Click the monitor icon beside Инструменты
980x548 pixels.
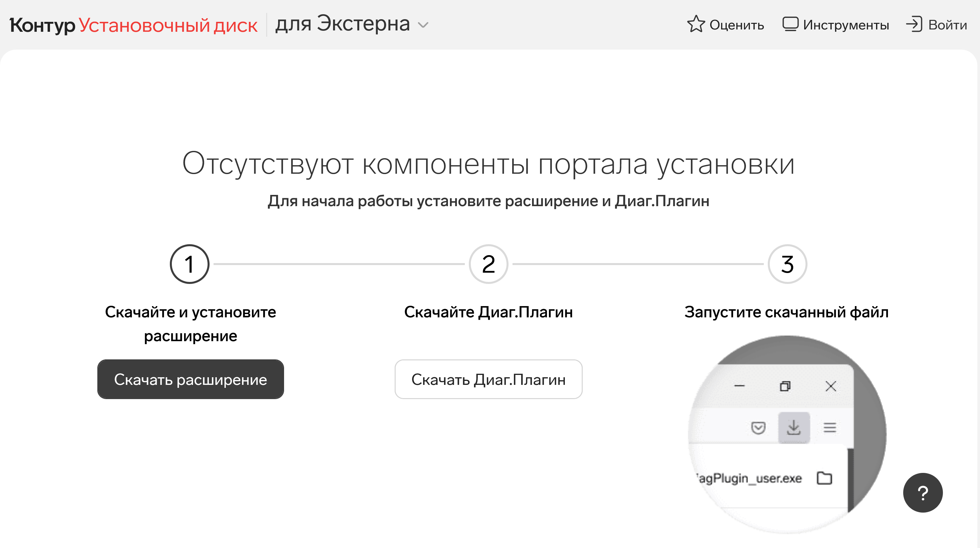(790, 24)
